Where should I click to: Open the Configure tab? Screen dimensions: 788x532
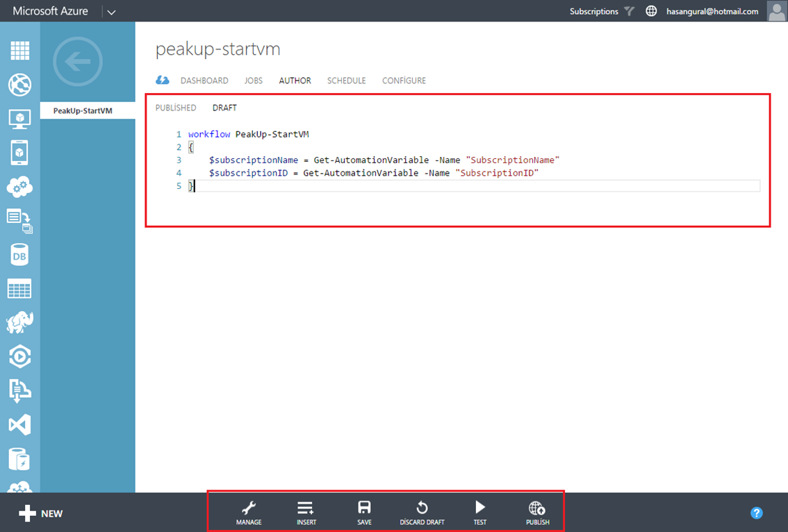[x=404, y=81]
